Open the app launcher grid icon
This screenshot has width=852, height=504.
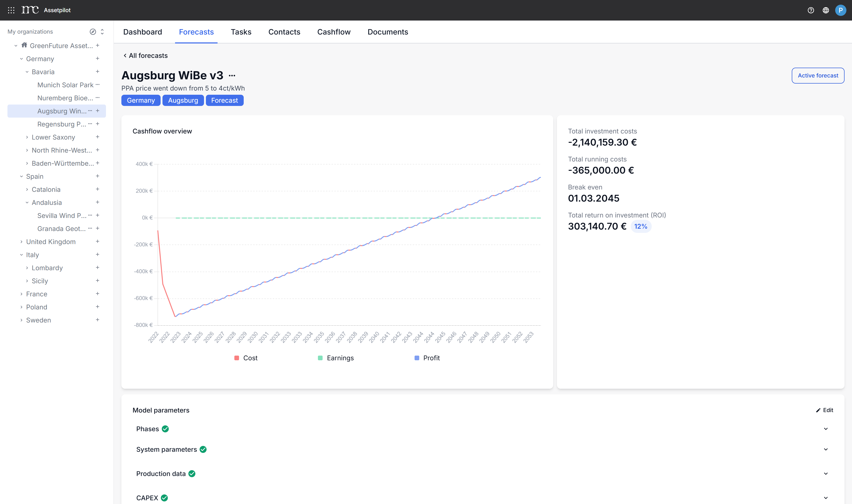(11, 10)
